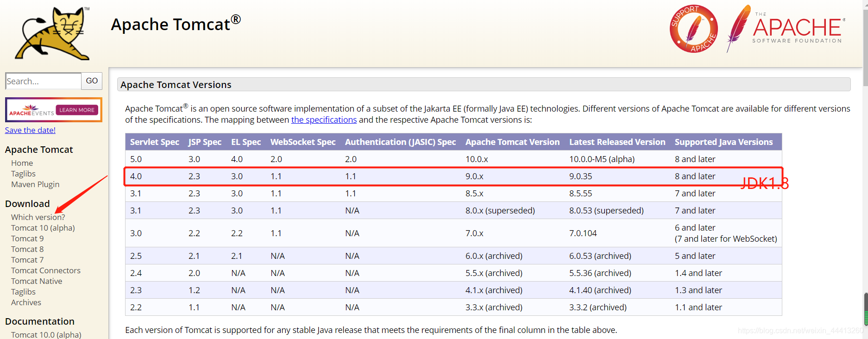This screenshot has height=339, width=868.
Task: Click the Apache Tomcat page title
Action: click(176, 24)
